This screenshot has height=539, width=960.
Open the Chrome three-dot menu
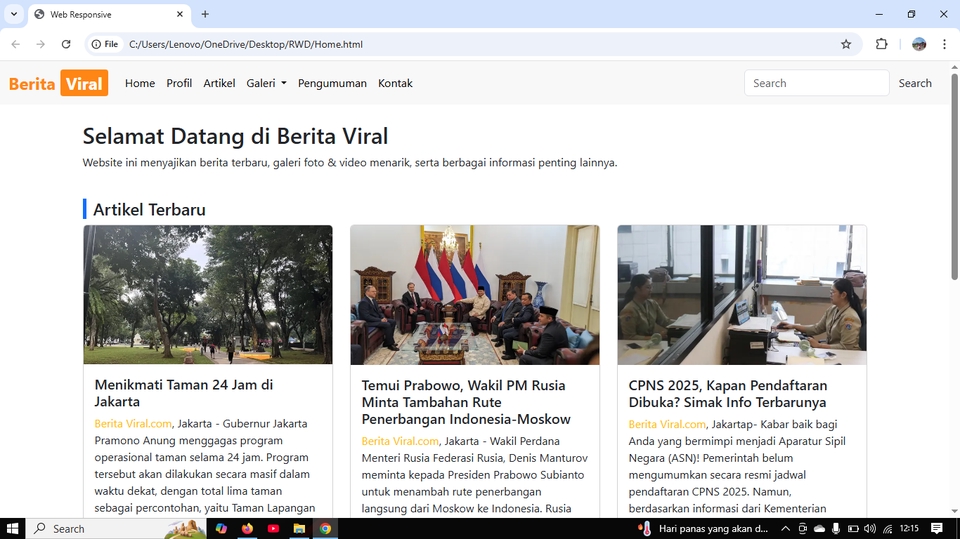coord(944,44)
